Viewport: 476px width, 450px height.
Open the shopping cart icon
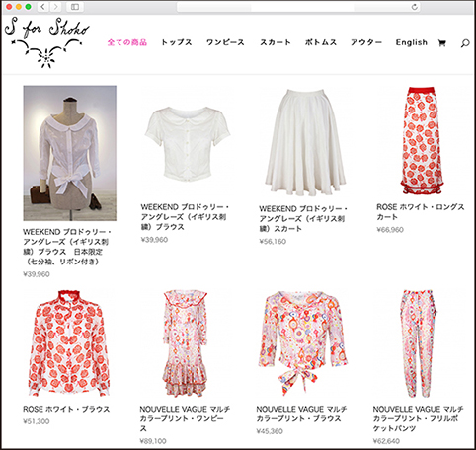coord(441,43)
